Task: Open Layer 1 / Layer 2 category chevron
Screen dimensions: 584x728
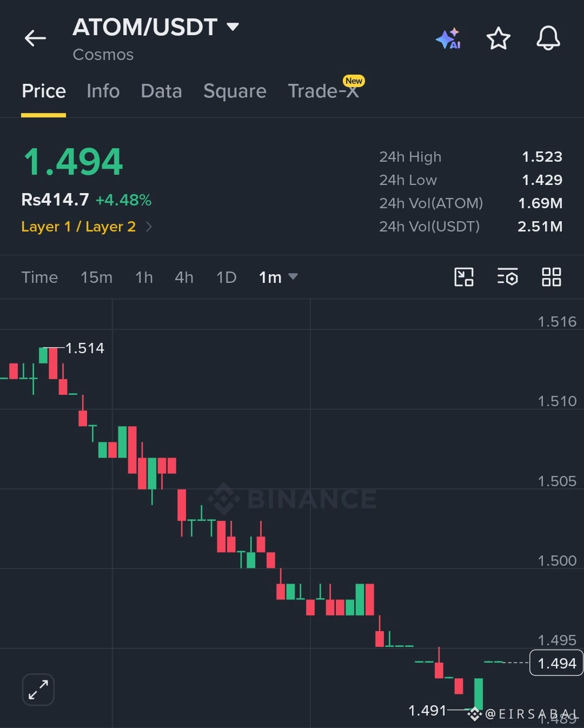Action: (149, 227)
